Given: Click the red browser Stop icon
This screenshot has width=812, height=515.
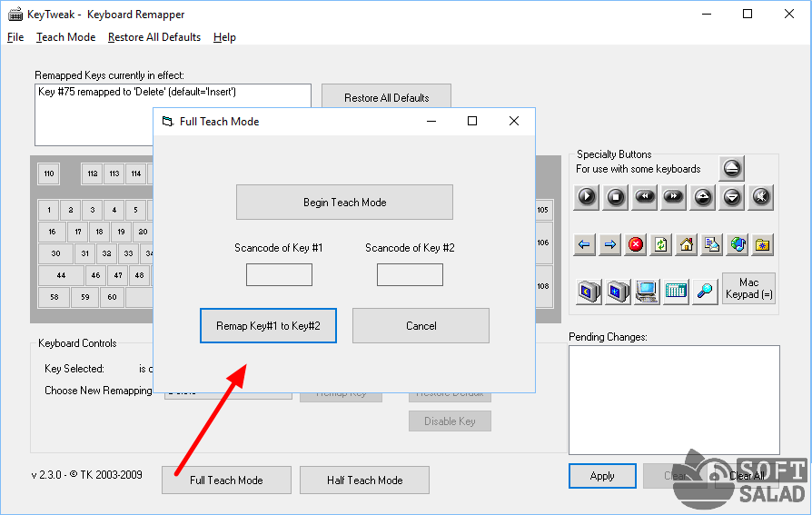Looking at the screenshot, I should click(636, 244).
